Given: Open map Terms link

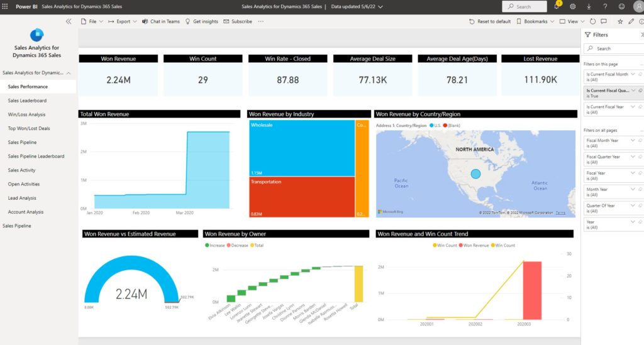Looking at the screenshot, I should tap(560, 212).
